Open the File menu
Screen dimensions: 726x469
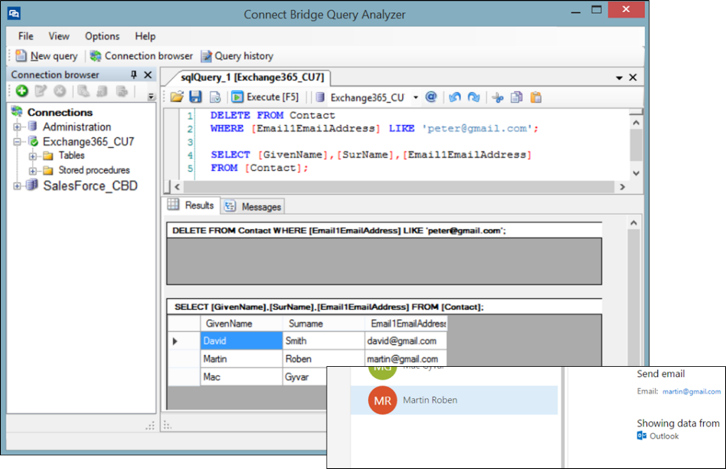click(25, 36)
